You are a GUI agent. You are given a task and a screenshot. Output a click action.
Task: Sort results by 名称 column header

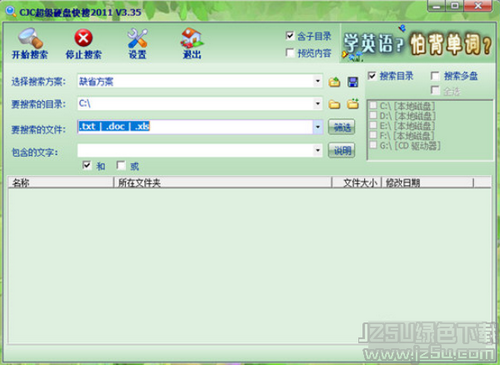click(x=61, y=182)
